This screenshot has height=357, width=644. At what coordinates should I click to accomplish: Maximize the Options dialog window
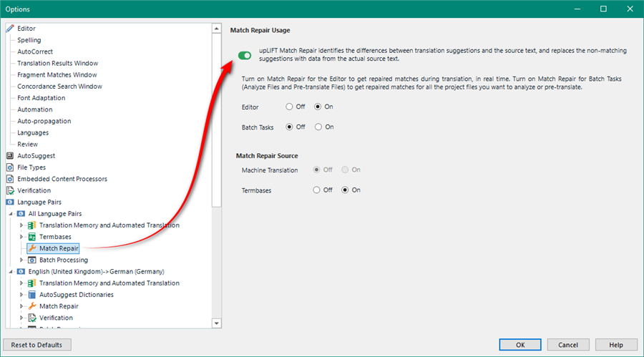pos(603,9)
